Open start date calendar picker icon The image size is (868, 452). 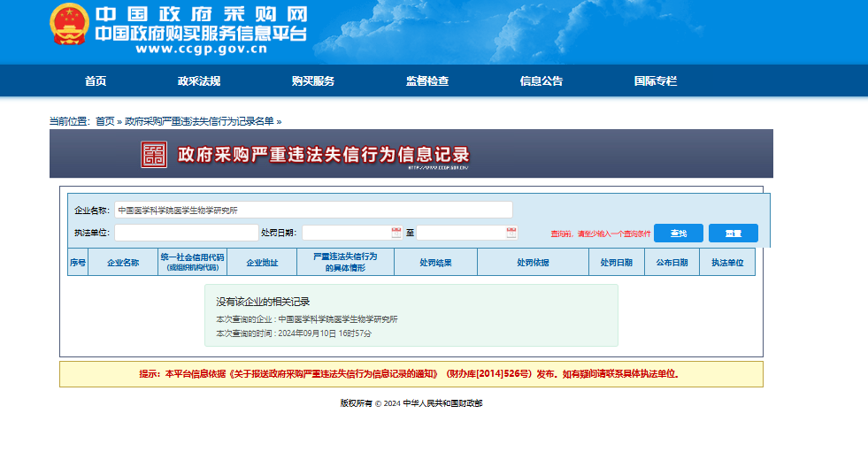pos(396,233)
